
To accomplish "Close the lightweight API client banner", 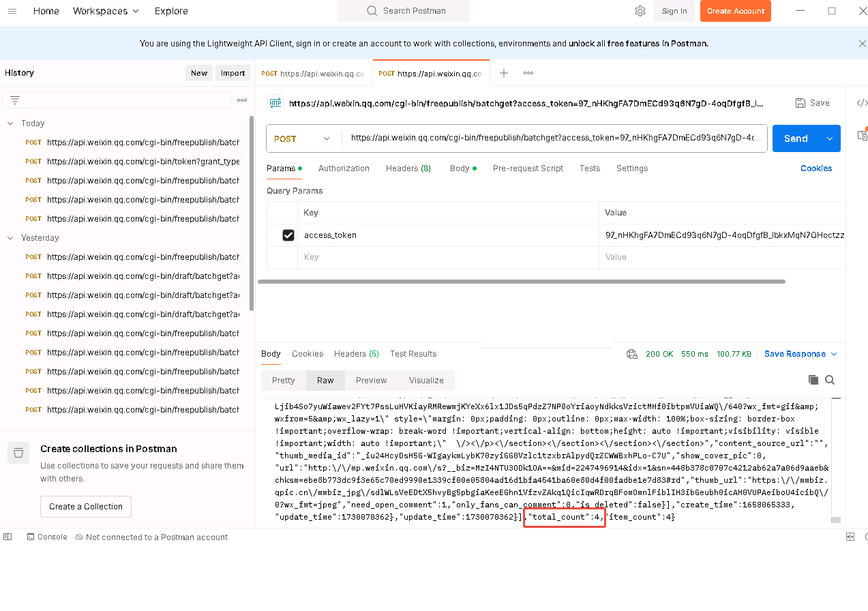I will click(x=862, y=44).
